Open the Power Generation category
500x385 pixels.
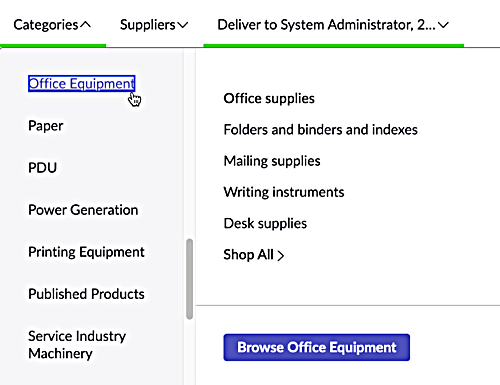83,210
